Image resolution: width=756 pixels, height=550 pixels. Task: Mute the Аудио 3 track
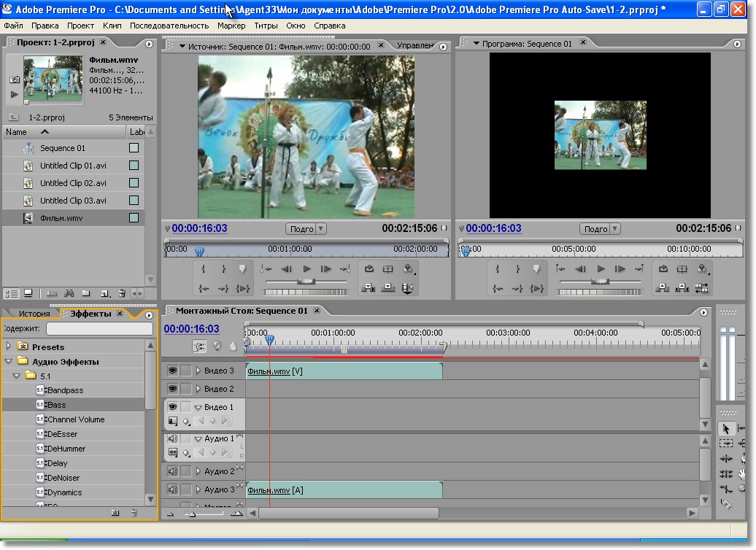click(172, 489)
